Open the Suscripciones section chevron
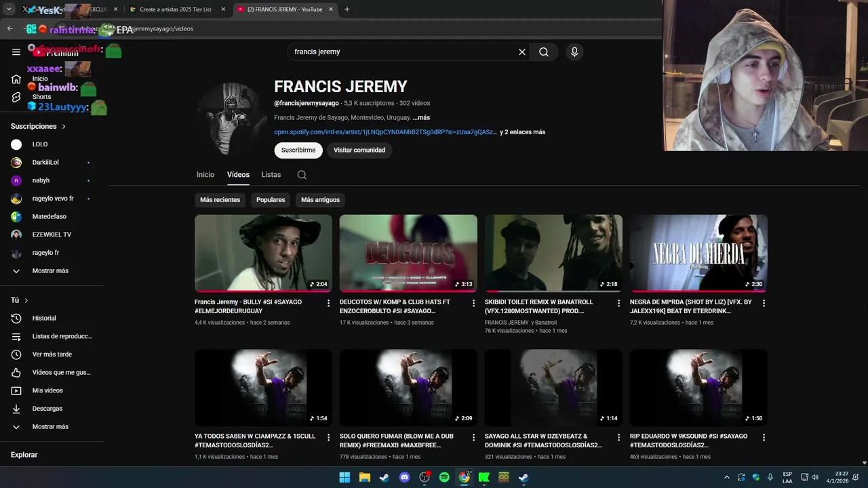 [x=64, y=127]
